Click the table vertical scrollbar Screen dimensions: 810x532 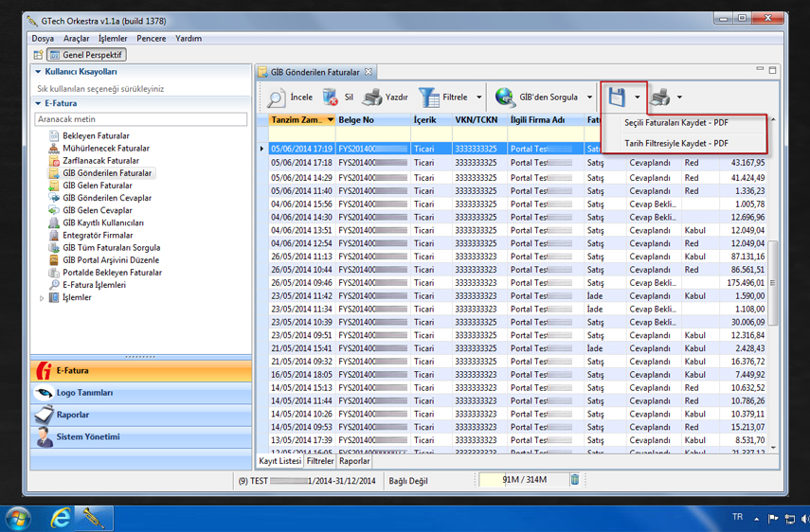coord(773,283)
